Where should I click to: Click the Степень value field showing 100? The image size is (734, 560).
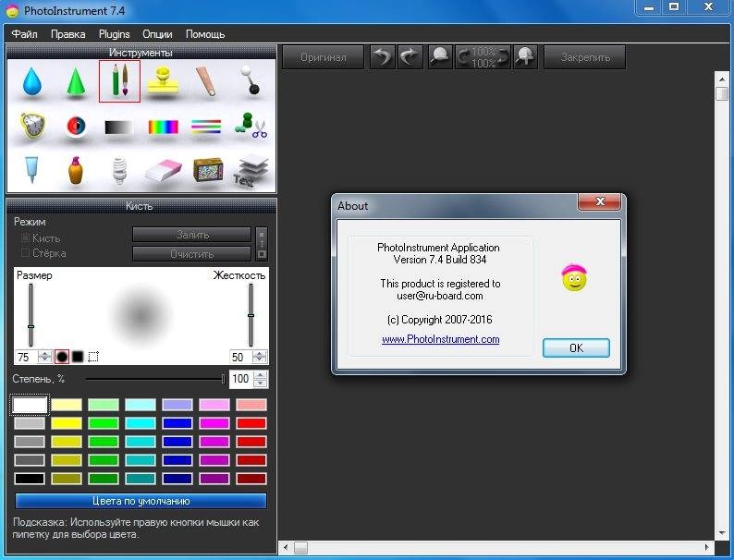click(x=241, y=379)
